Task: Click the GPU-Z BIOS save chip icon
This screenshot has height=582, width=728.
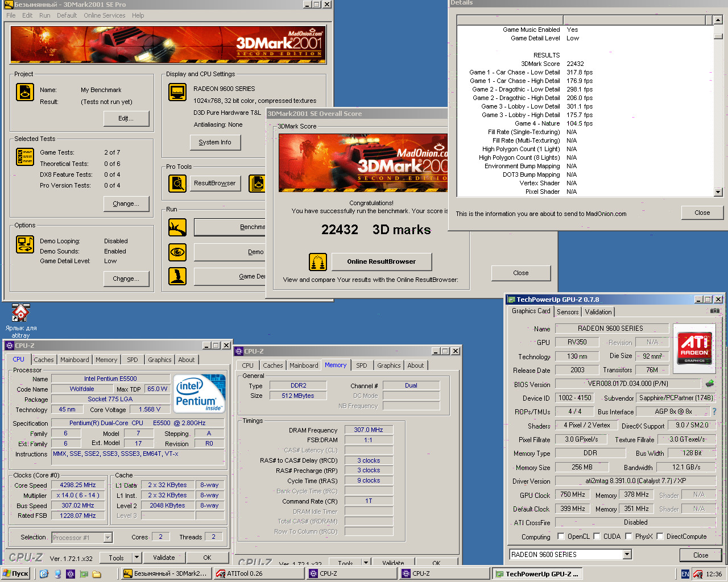Action: (x=710, y=384)
